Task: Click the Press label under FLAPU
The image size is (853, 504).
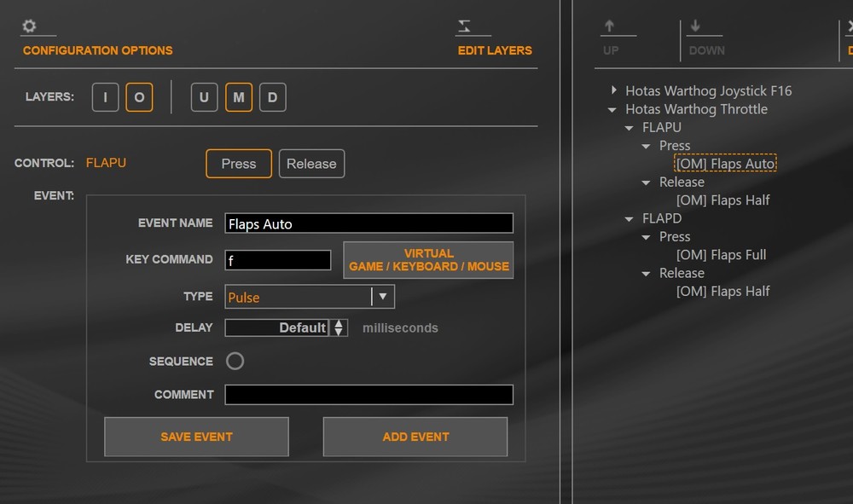Action: pyautogui.click(x=675, y=145)
